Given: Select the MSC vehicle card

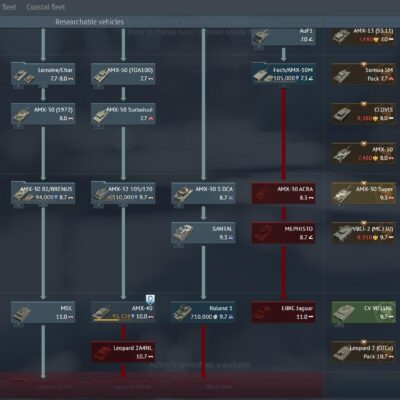Looking at the screenshot, I should point(43,312).
